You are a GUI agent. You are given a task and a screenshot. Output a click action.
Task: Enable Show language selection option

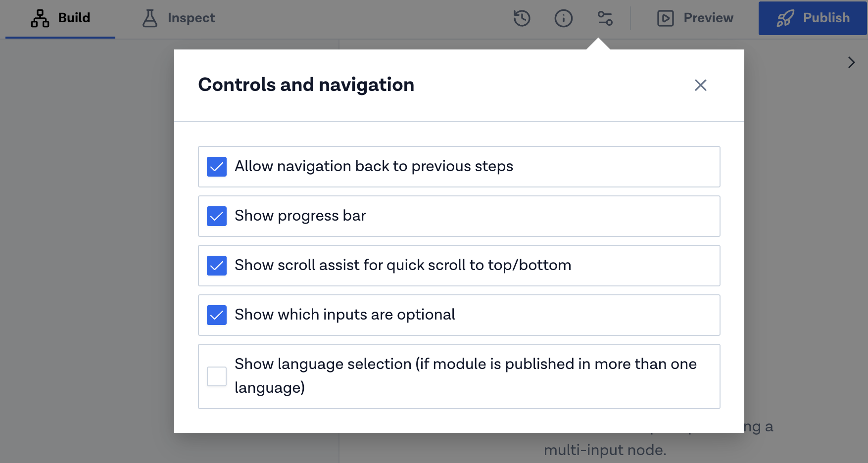(216, 376)
